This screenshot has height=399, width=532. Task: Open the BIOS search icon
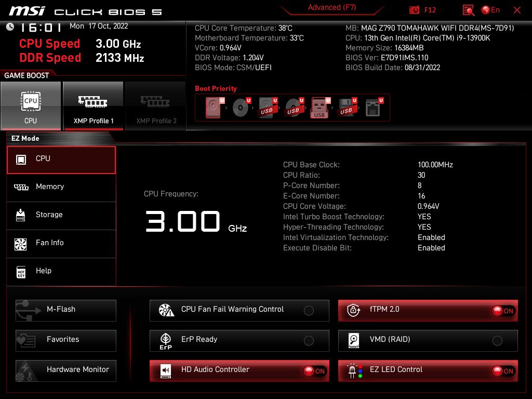[x=469, y=10]
